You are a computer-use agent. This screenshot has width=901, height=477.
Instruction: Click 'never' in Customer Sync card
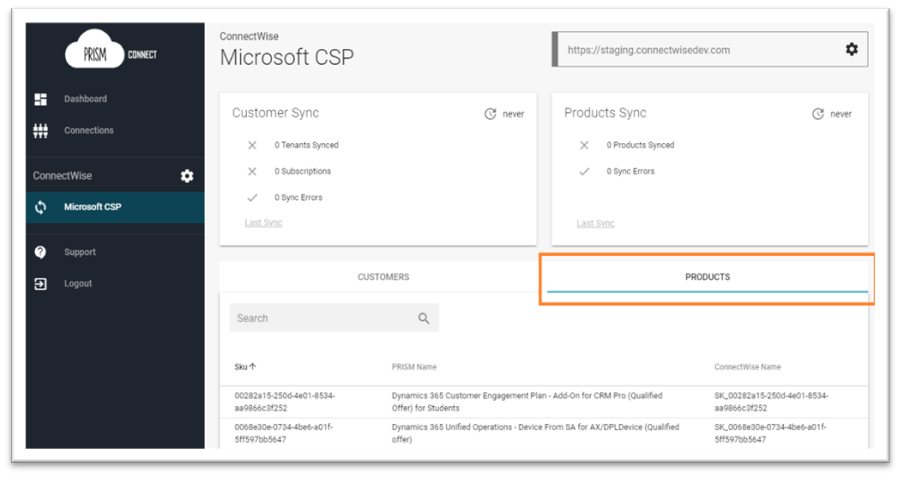pos(513,114)
